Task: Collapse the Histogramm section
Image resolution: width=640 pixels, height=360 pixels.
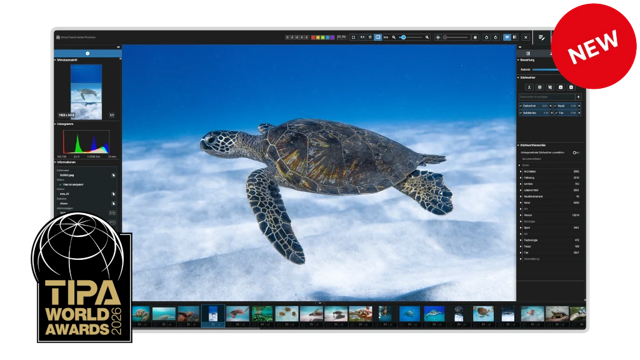Action: click(x=56, y=124)
